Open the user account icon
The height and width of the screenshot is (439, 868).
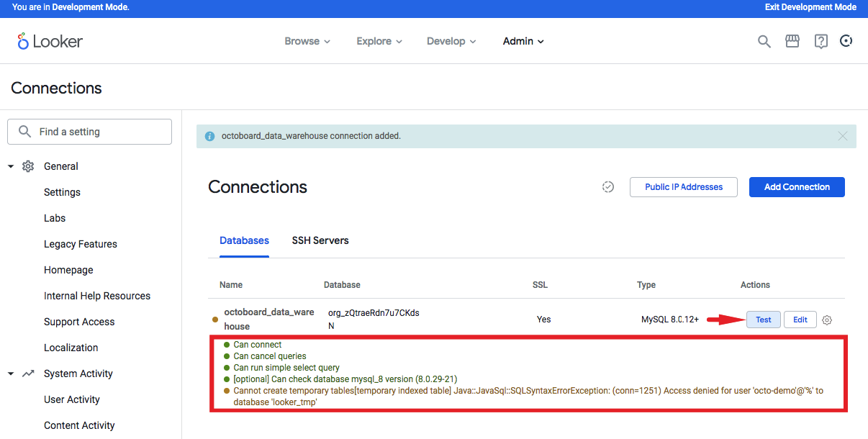click(x=846, y=41)
